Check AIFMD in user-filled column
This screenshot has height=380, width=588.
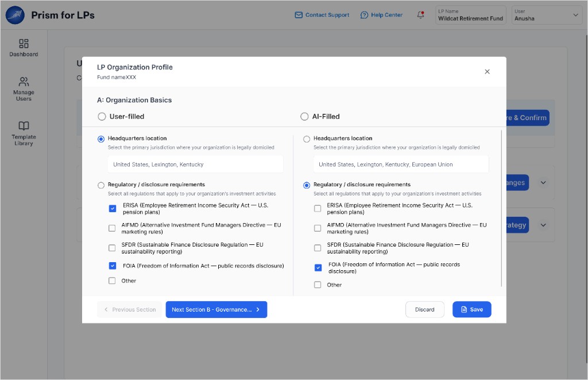point(112,228)
